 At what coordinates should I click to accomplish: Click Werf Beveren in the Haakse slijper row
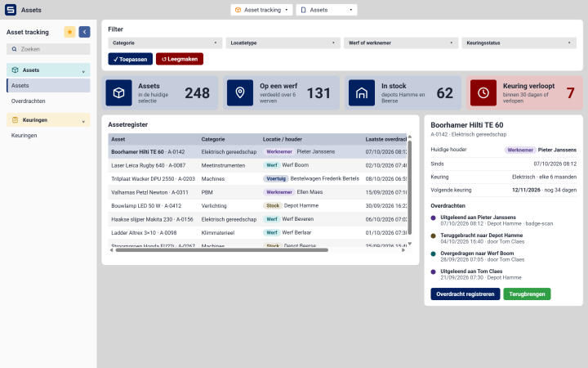[x=298, y=219]
